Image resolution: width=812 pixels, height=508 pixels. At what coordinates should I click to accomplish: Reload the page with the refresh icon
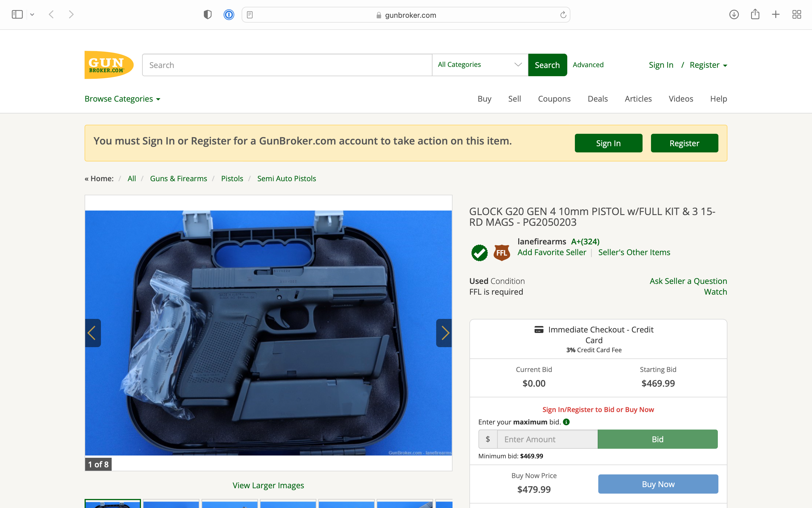point(563,15)
